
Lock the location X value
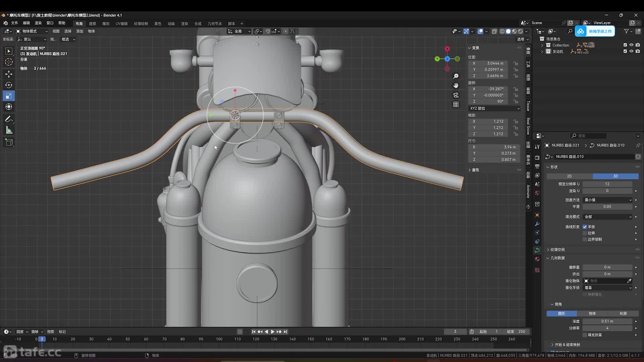[516, 63]
